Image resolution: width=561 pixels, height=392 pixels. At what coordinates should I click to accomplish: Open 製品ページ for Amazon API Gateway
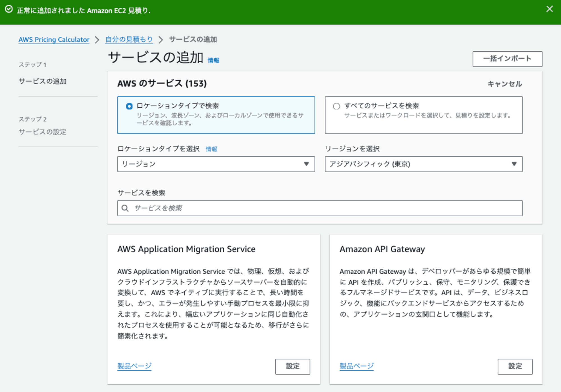(357, 366)
